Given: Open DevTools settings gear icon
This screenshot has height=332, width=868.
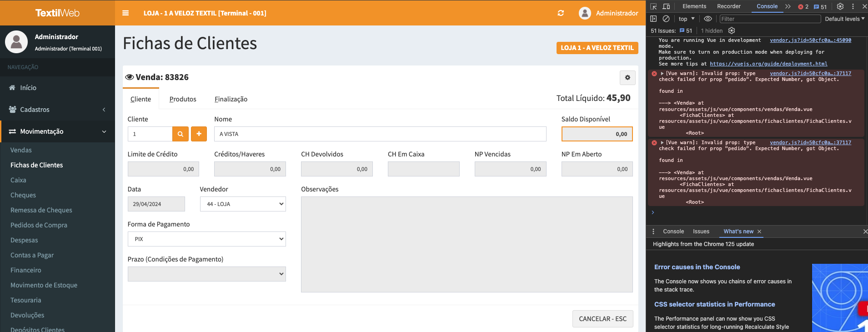Looking at the screenshot, I should [x=840, y=6].
